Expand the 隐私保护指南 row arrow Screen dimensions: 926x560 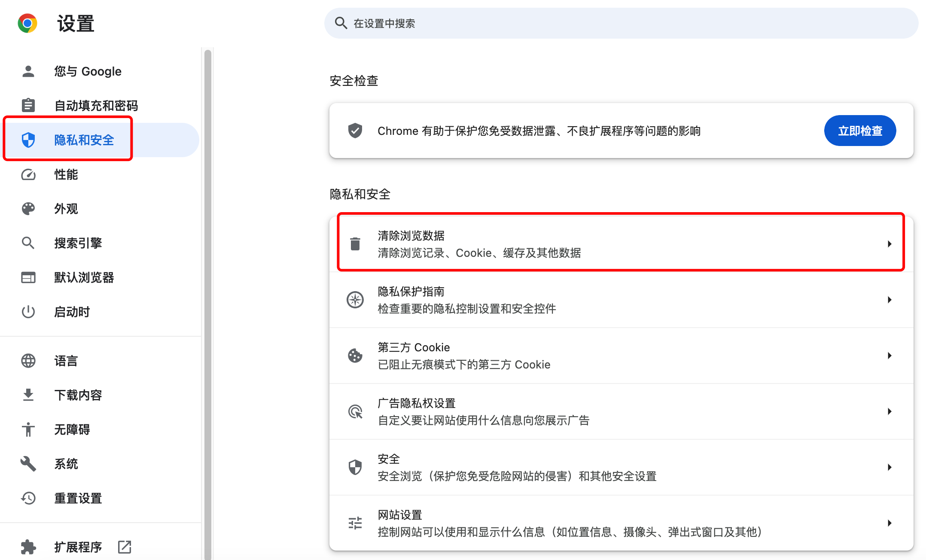click(889, 300)
